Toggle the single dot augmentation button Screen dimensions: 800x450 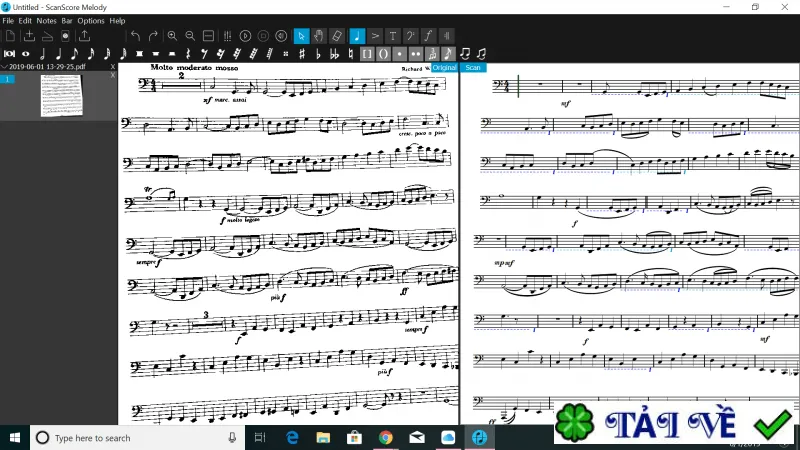coord(399,54)
